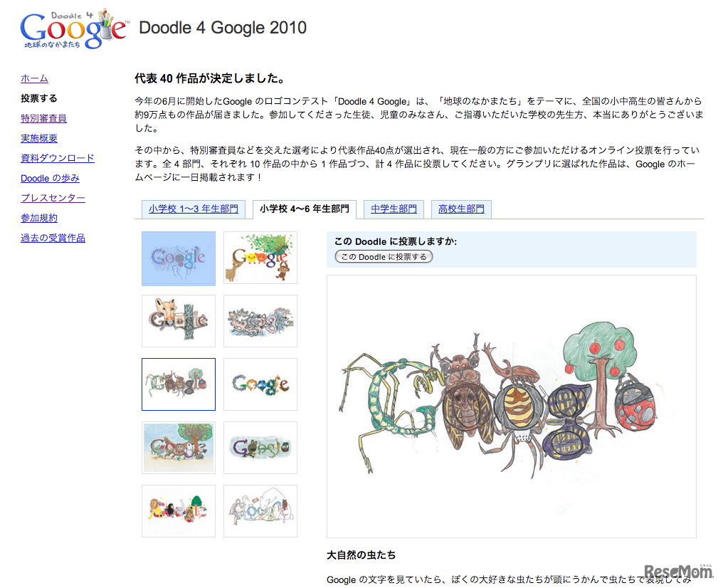
Task: Select the green and blue Google letters thumbnail
Action: point(260,384)
